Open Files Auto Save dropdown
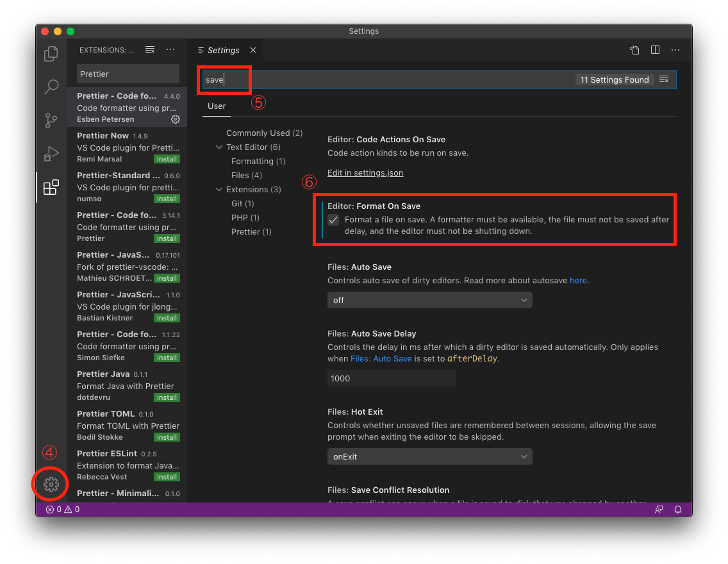The image size is (728, 564). coord(429,301)
